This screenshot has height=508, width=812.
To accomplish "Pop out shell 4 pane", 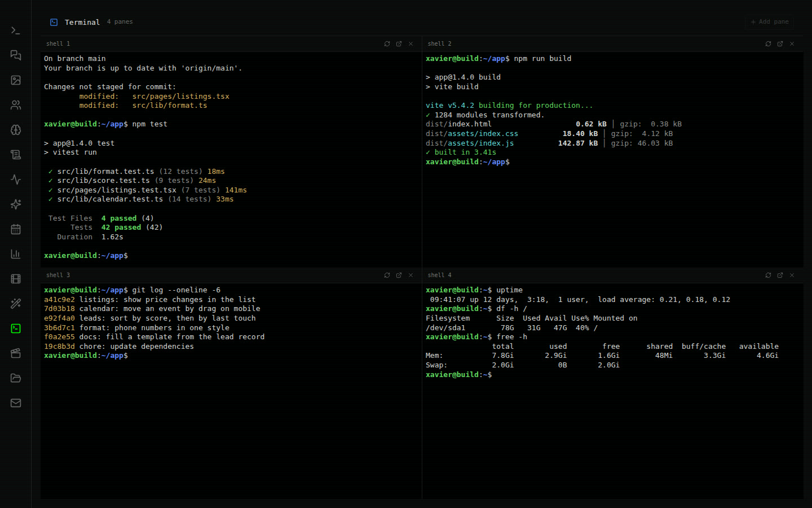I will click(780, 275).
